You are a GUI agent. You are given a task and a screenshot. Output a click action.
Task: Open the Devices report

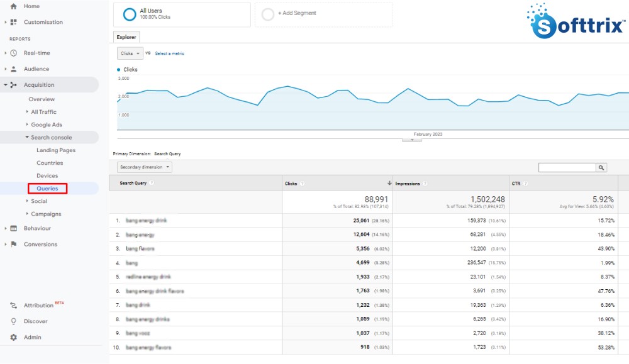tap(47, 176)
